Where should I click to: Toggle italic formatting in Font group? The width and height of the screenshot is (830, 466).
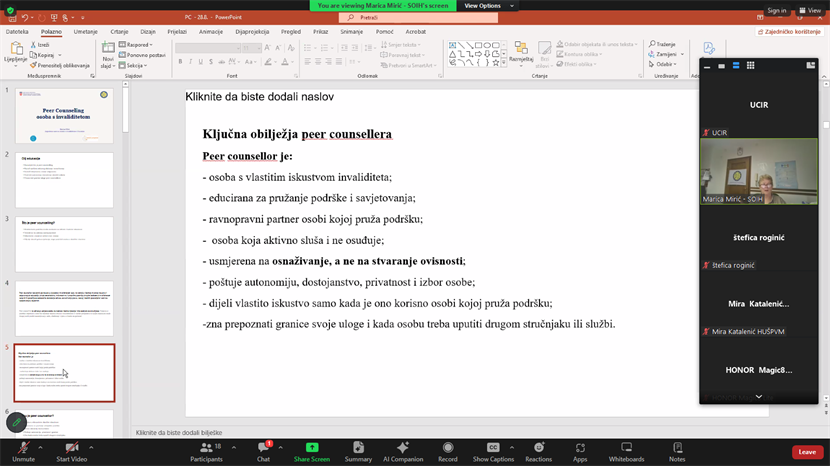point(191,62)
